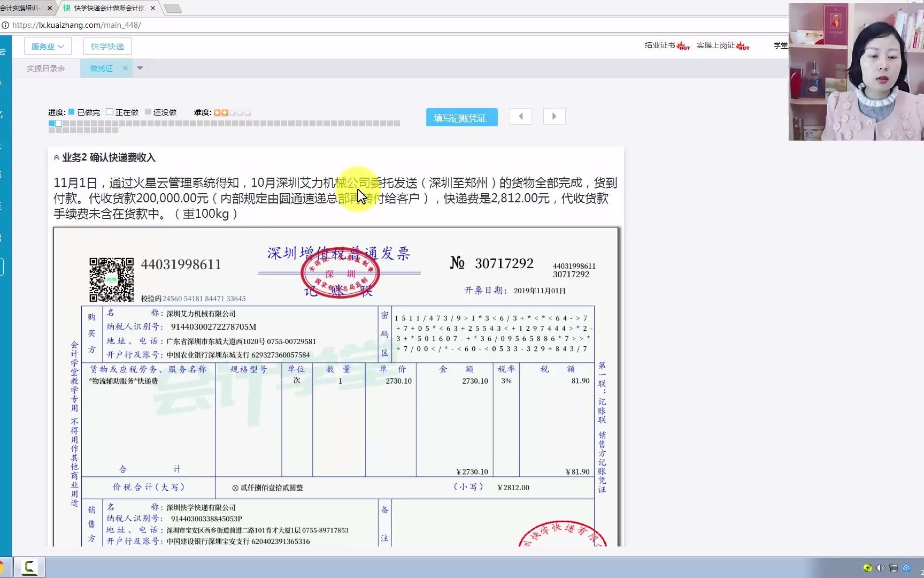Click the invoice number 30717292
Image resolution: width=924 pixels, height=578 pixels.
[x=504, y=263]
